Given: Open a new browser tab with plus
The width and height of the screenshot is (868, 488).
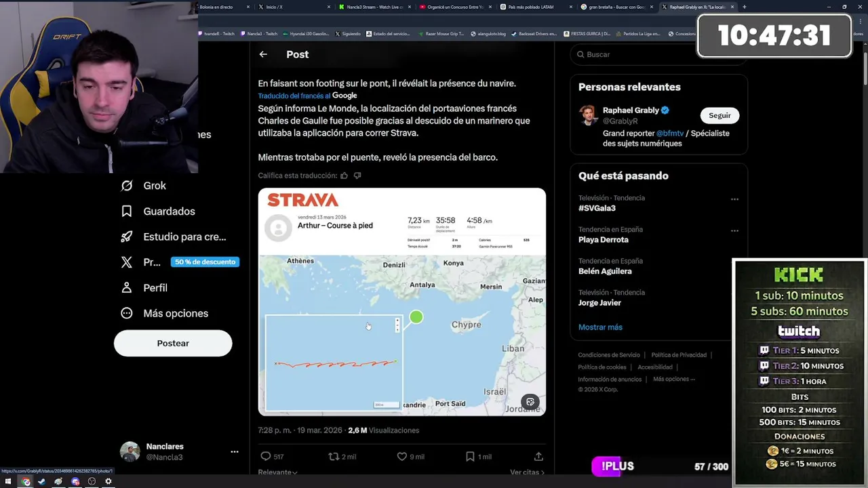Looking at the screenshot, I should click(744, 7).
